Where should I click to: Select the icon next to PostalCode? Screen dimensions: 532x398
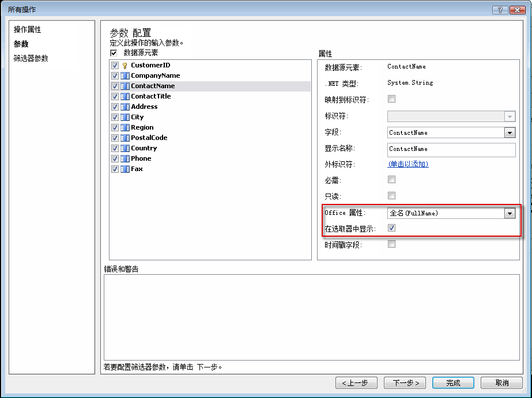tap(126, 138)
